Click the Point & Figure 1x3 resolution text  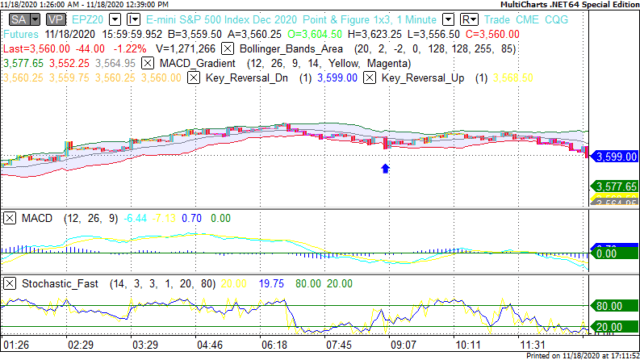[346, 20]
